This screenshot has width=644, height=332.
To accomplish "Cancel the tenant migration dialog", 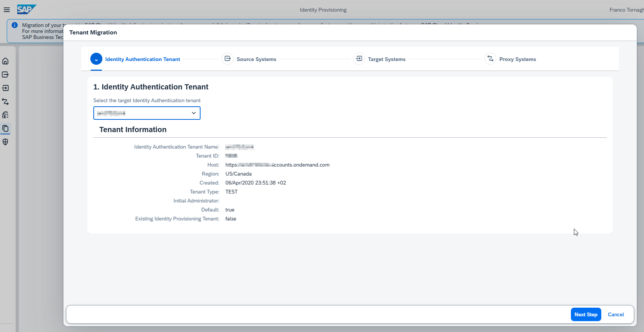I will pos(616,314).
